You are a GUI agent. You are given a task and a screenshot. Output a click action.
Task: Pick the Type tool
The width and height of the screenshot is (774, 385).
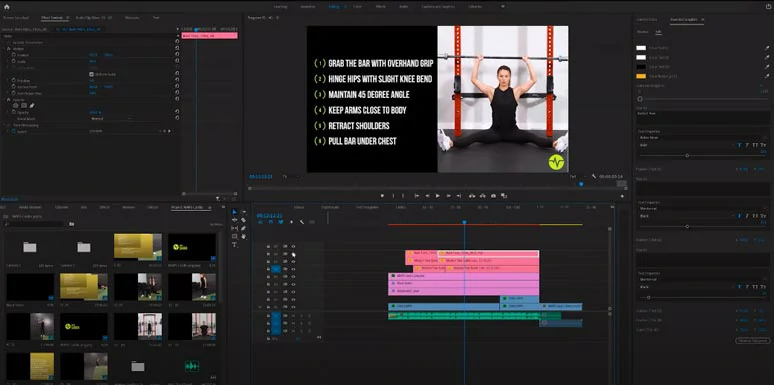(234, 244)
